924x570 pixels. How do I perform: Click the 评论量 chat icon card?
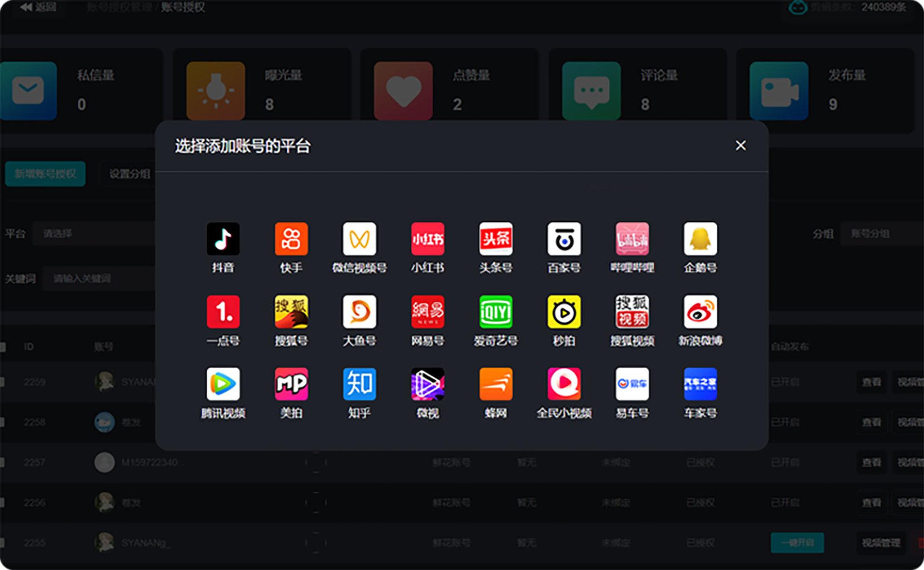coord(591,91)
